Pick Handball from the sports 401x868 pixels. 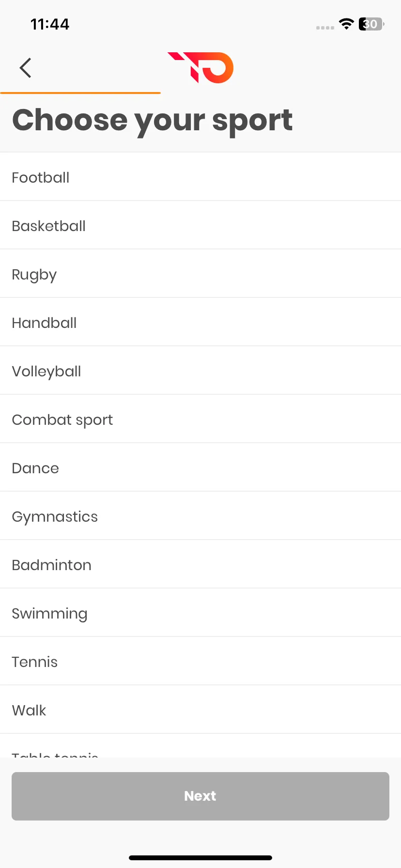click(200, 322)
